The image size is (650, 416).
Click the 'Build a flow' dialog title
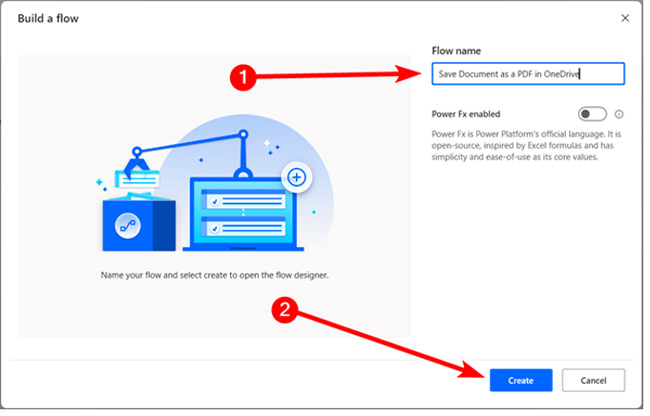[x=49, y=19]
